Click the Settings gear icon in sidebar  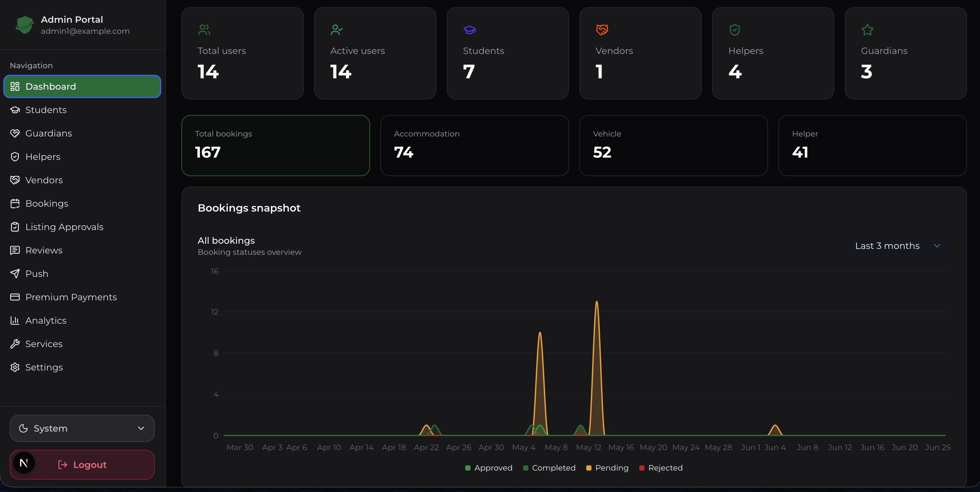[x=15, y=367]
